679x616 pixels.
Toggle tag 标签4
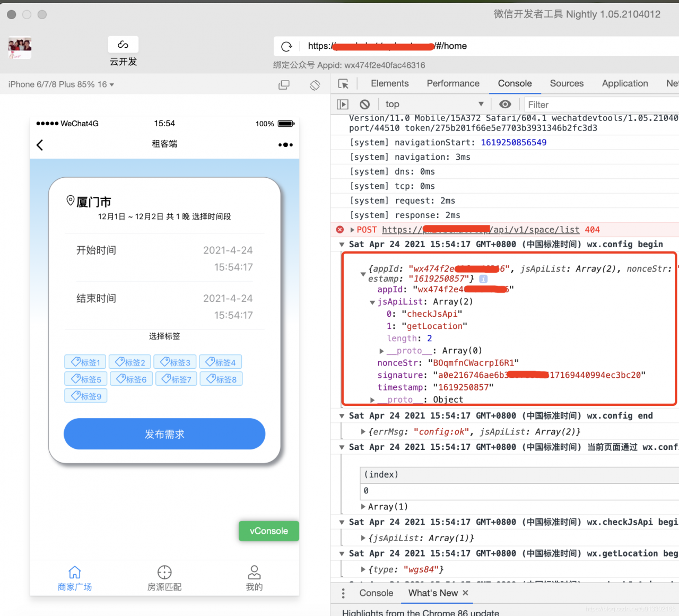coord(221,362)
